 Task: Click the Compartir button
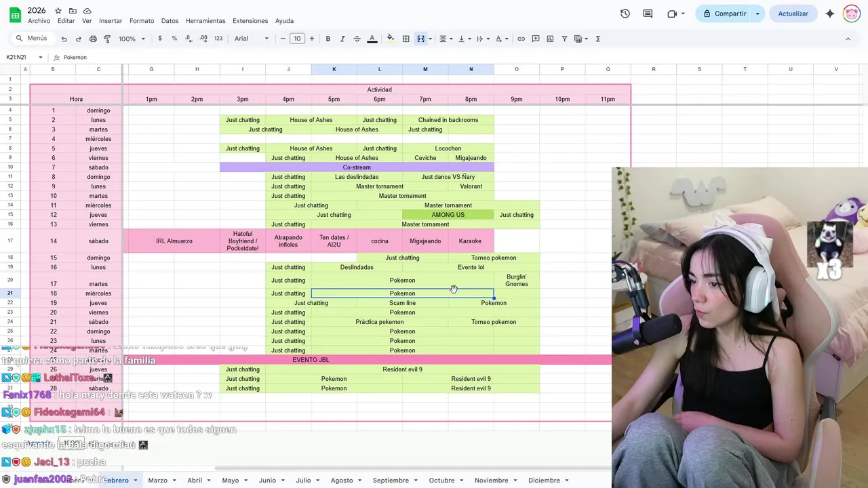724,14
